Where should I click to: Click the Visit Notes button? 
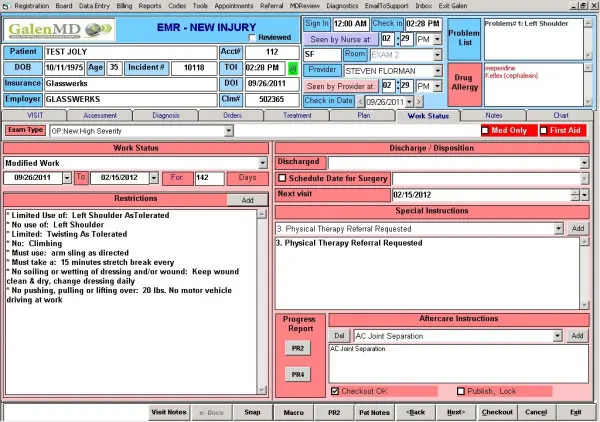pos(169,412)
